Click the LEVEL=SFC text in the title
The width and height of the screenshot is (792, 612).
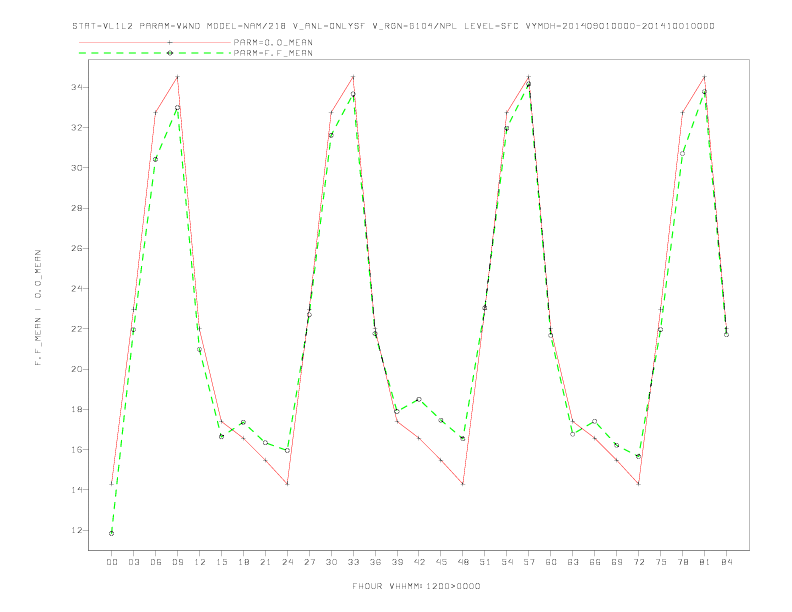491,26
